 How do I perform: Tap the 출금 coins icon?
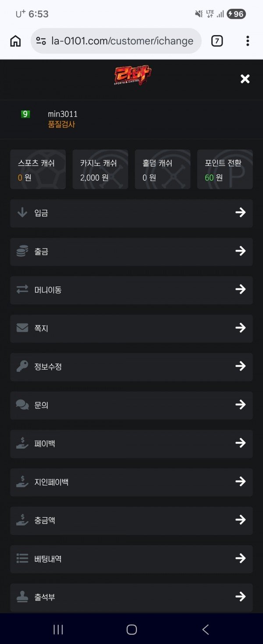(x=22, y=252)
